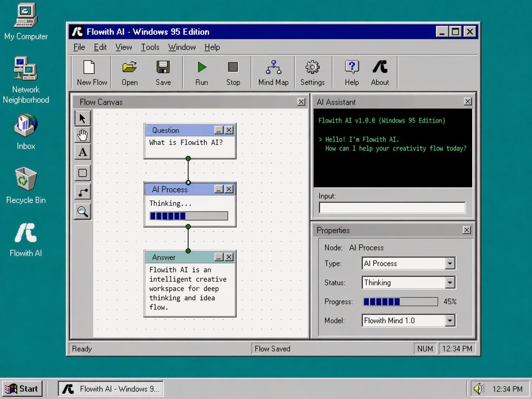Select the magnifier zoom tool
Image resolution: width=532 pixels, height=399 pixels.
pos(82,211)
